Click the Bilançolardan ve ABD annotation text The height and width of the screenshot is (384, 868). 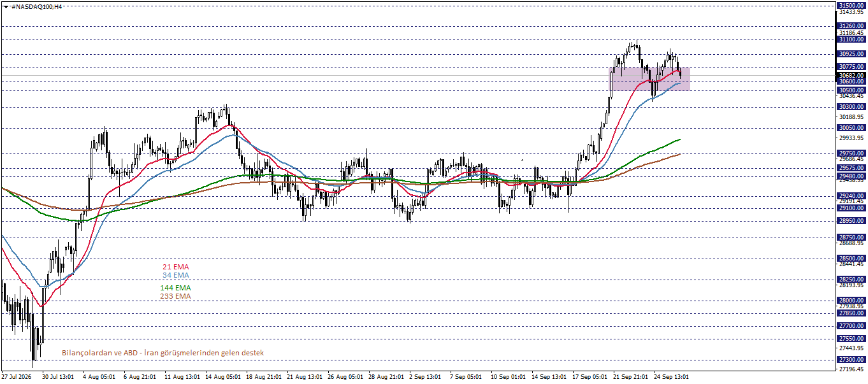click(x=163, y=353)
